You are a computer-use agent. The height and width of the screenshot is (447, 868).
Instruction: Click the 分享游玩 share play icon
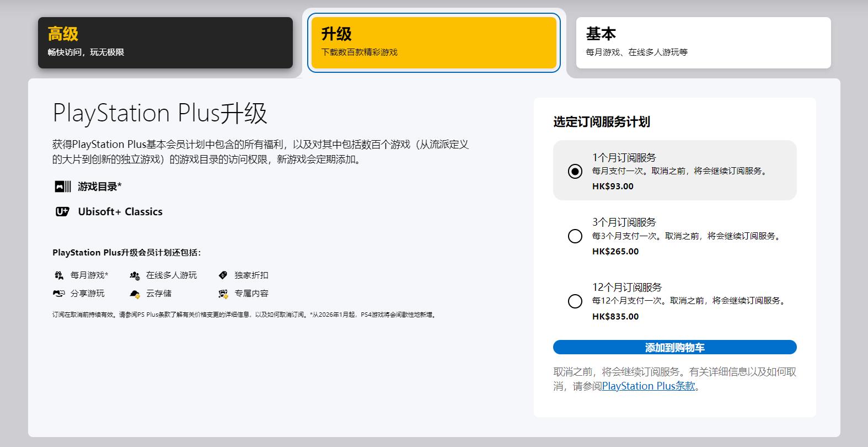pos(59,294)
